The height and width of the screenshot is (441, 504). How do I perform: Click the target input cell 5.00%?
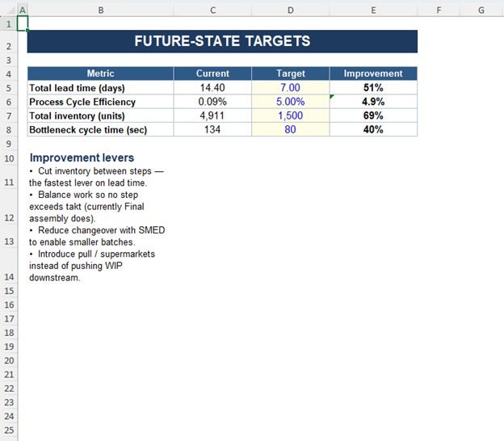click(x=291, y=102)
